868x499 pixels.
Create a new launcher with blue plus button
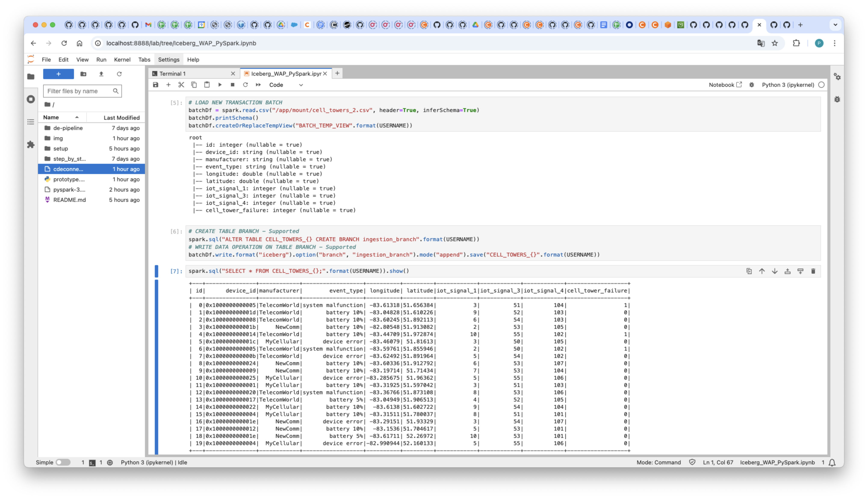58,74
